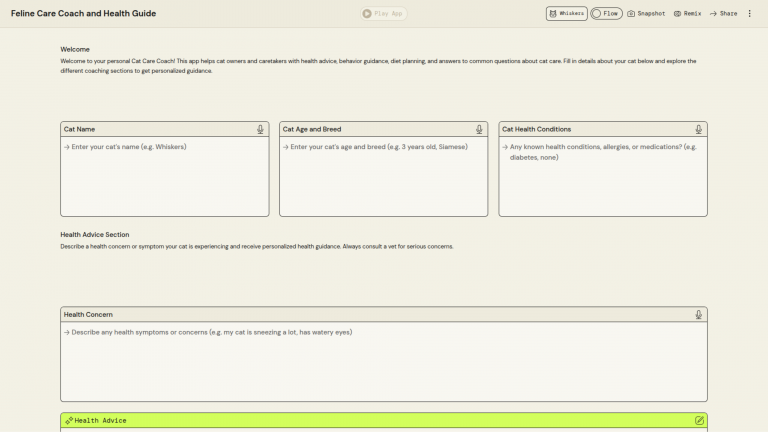Image resolution: width=768 pixels, height=432 pixels.
Task: Open the Share option
Action: pyautogui.click(x=723, y=14)
